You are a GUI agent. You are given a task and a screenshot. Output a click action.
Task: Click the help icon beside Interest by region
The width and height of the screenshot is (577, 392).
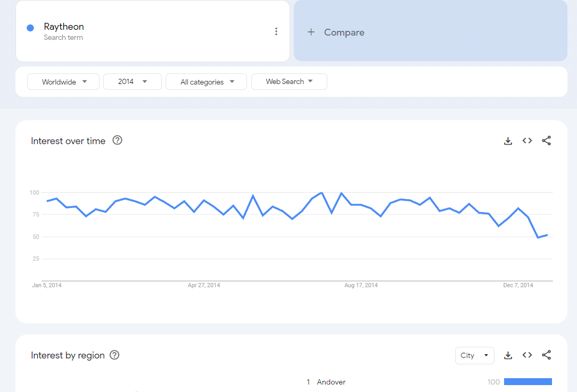click(114, 355)
